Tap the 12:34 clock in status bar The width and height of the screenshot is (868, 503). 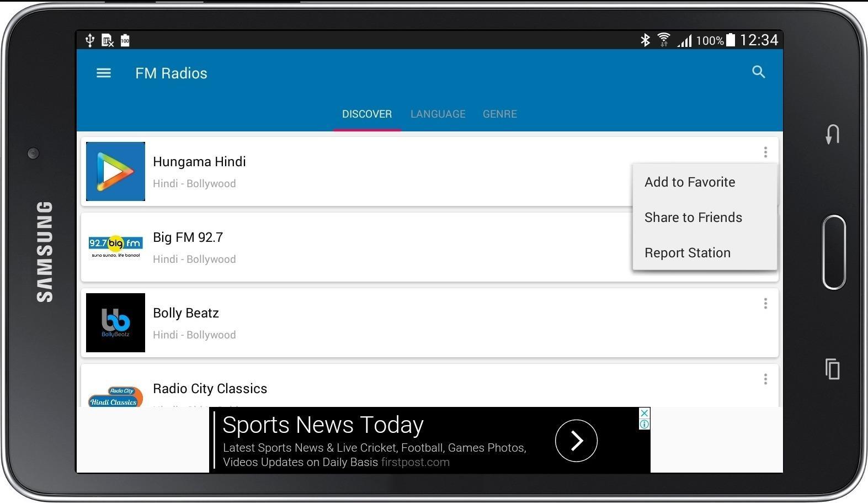click(x=759, y=40)
